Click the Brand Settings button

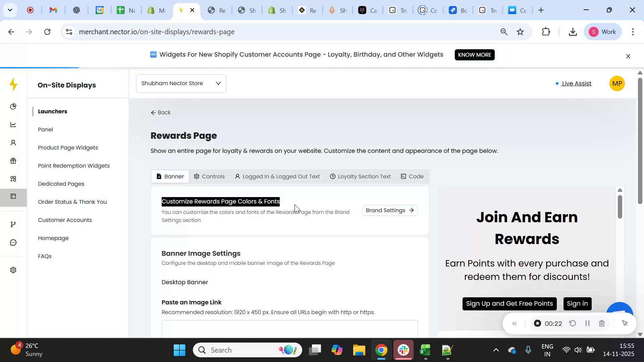click(x=390, y=210)
